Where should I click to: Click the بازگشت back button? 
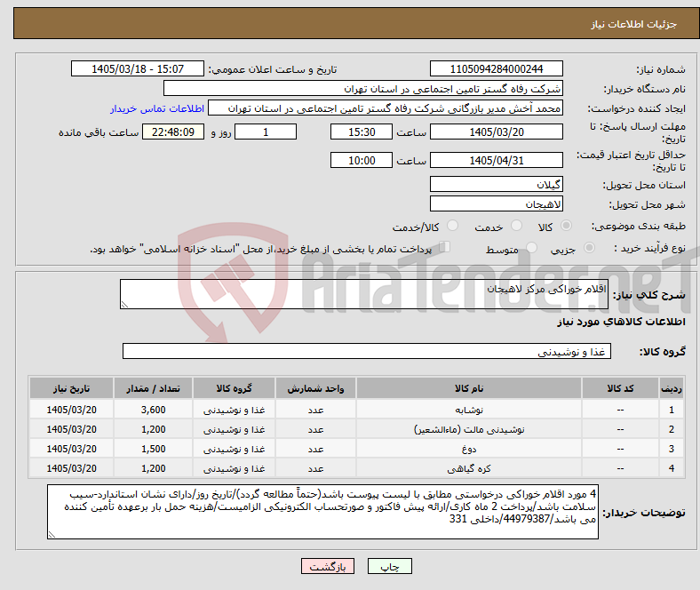pyautogui.click(x=328, y=566)
